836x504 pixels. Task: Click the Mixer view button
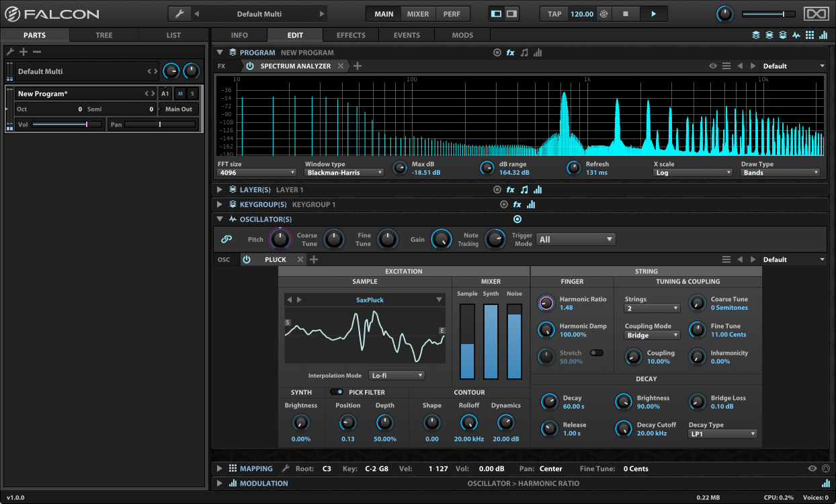point(417,14)
